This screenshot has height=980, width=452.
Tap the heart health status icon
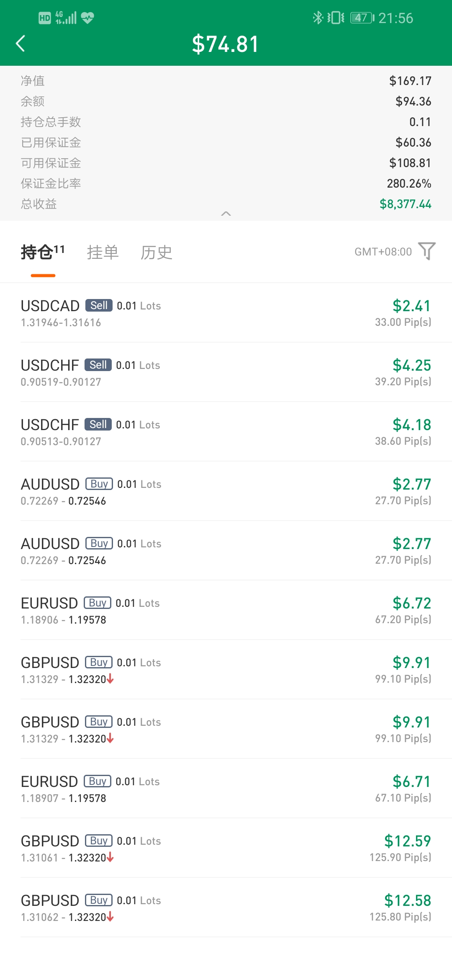[x=87, y=18]
